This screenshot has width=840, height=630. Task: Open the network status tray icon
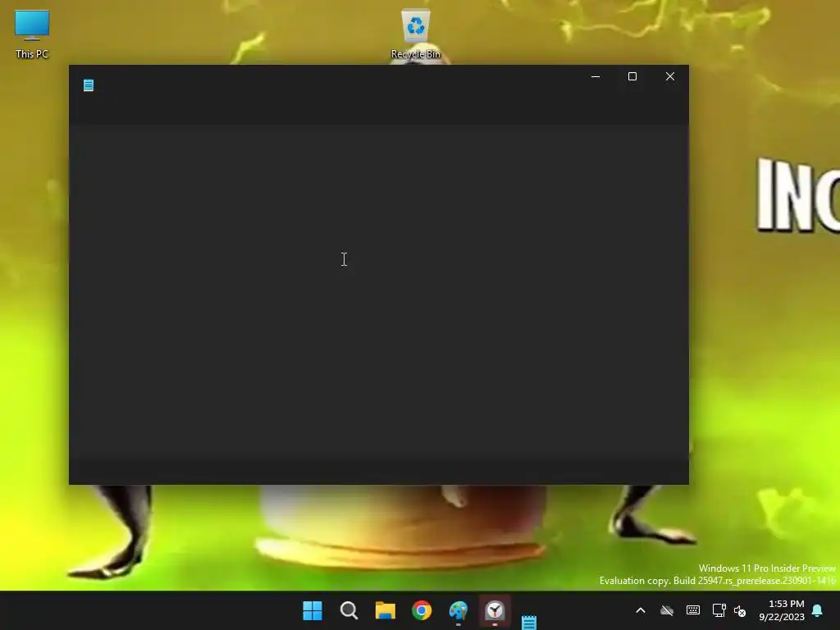719,610
